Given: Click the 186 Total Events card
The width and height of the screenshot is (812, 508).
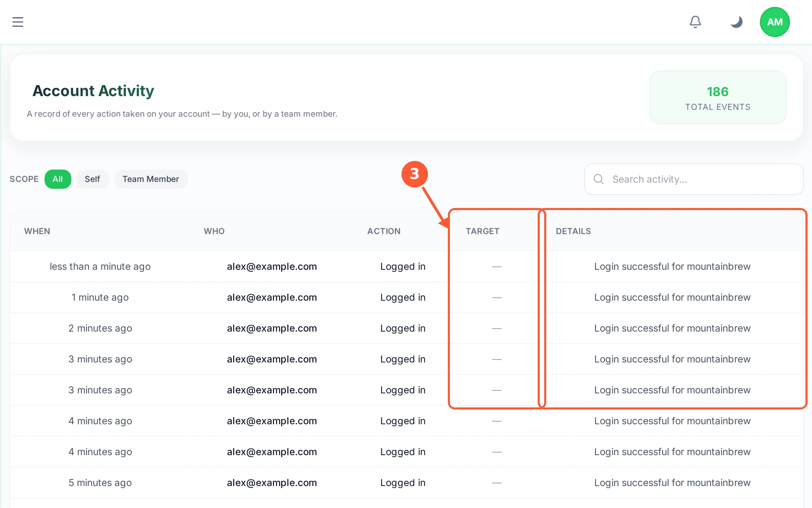Looking at the screenshot, I should tap(718, 97).
